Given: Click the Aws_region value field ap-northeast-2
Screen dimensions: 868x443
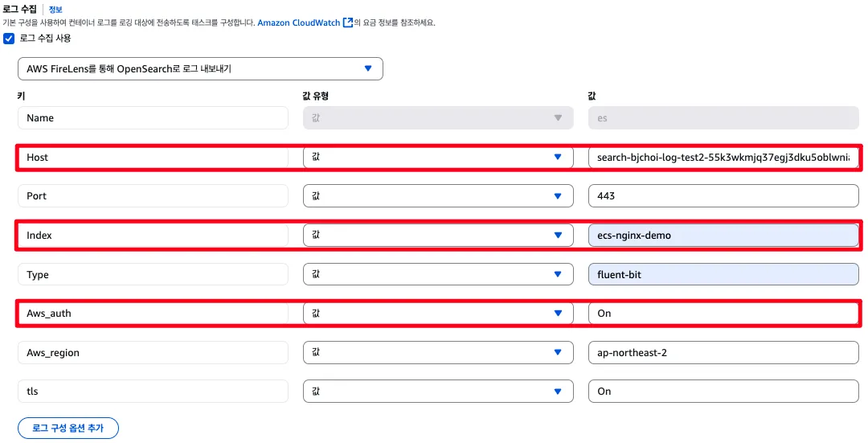Looking at the screenshot, I should [723, 353].
